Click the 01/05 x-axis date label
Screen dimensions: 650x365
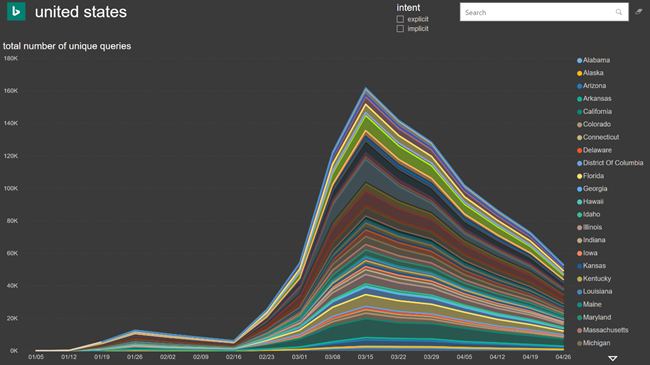pyautogui.click(x=36, y=357)
